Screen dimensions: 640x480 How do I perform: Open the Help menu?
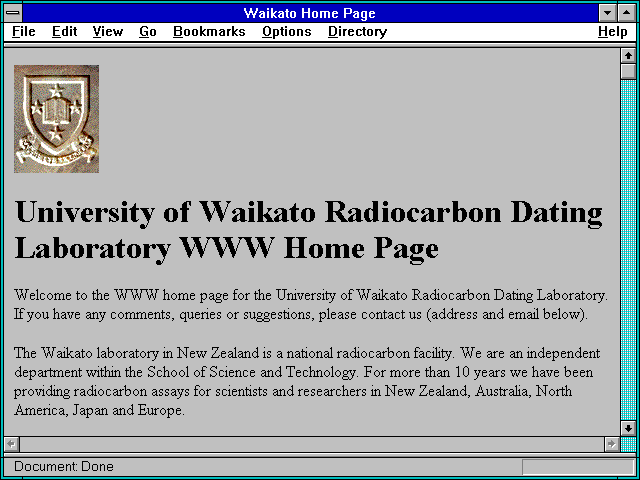coord(613,32)
